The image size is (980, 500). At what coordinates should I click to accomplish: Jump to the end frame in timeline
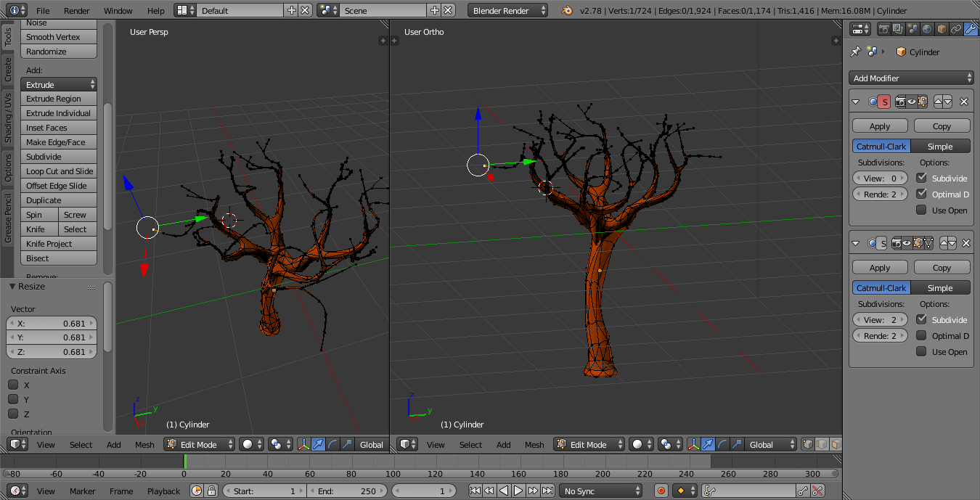coord(548,491)
